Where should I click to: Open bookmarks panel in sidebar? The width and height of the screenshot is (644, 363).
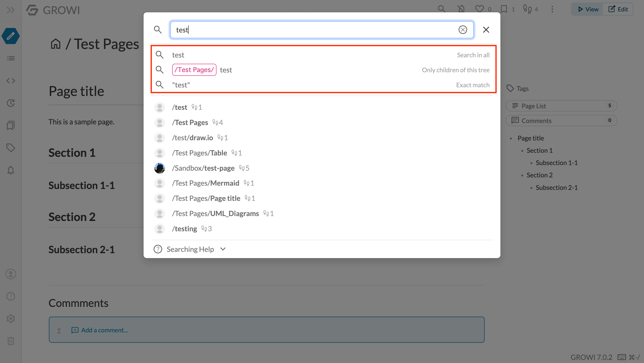coord(11,125)
